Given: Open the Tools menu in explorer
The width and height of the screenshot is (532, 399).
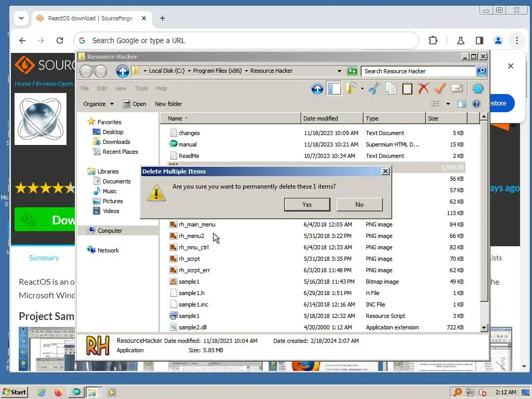Looking at the screenshot, I should click(x=141, y=88).
